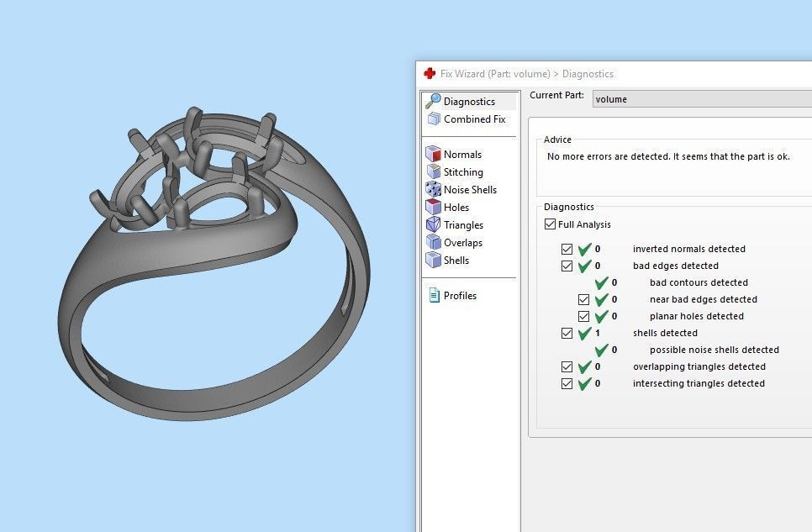The height and width of the screenshot is (532, 812).
Task: Click green check beside planar holes
Action: tap(602, 317)
